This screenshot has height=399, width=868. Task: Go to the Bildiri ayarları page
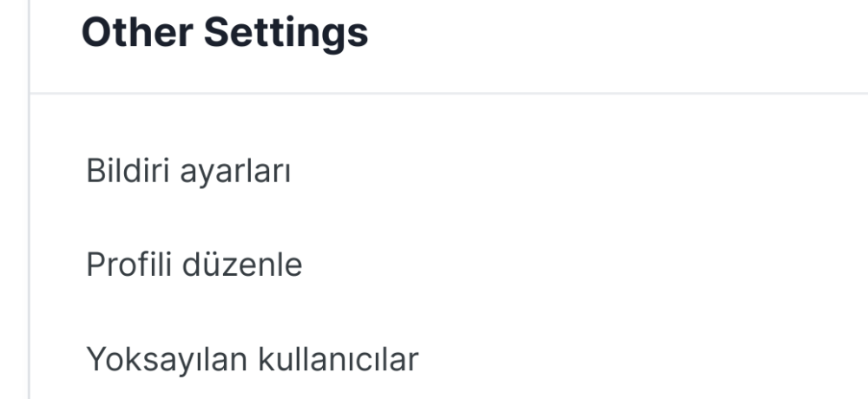[x=187, y=171]
